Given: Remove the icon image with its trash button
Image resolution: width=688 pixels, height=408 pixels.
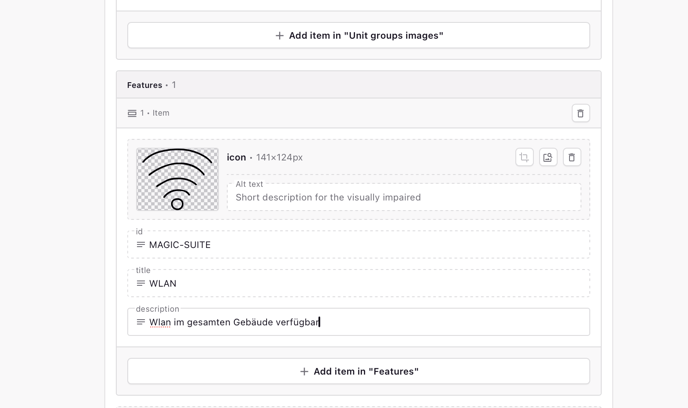Looking at the screenshot, I should 572,157.
